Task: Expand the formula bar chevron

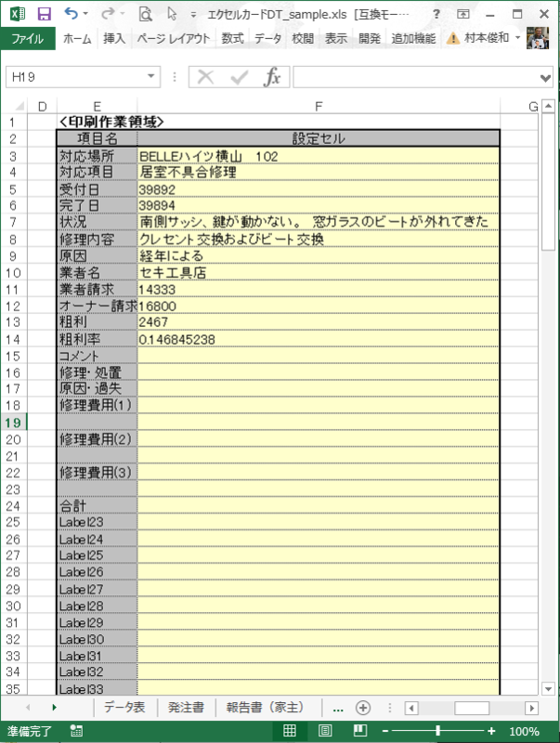Action: click(x=546, y=77)
